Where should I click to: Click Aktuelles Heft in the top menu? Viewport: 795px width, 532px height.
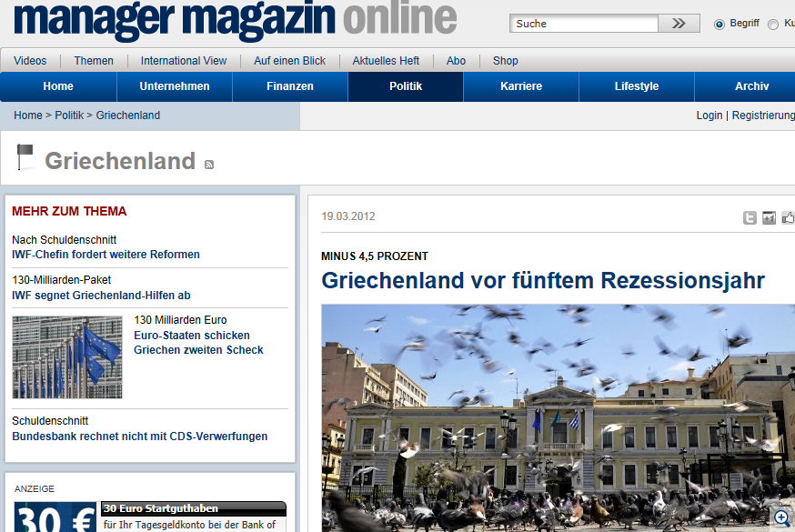click(386, 61)
